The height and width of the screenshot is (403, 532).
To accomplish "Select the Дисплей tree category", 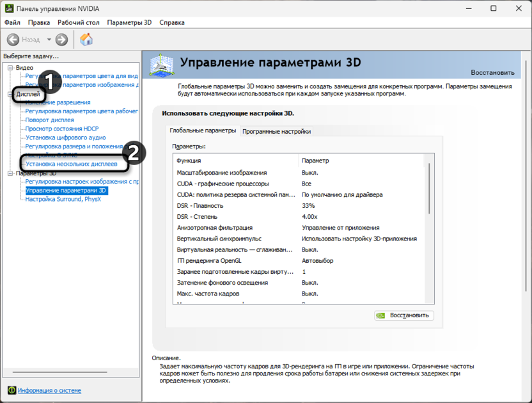I will coord(28,94).
